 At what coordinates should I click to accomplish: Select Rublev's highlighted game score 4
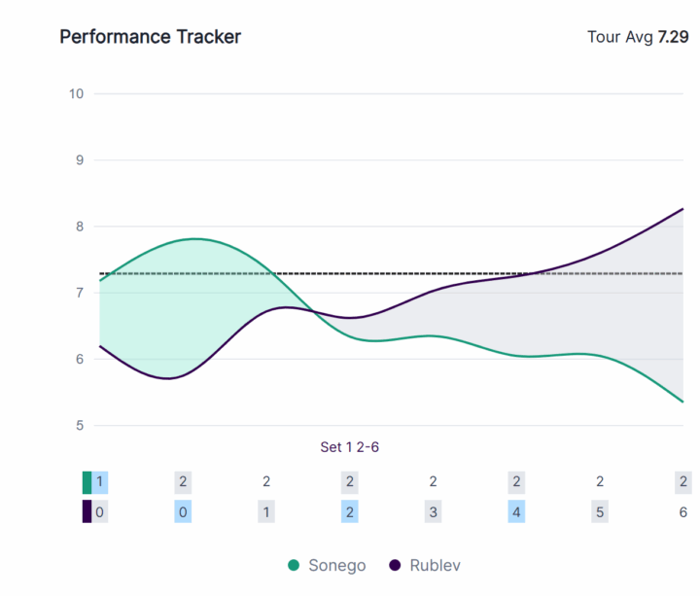516,512
